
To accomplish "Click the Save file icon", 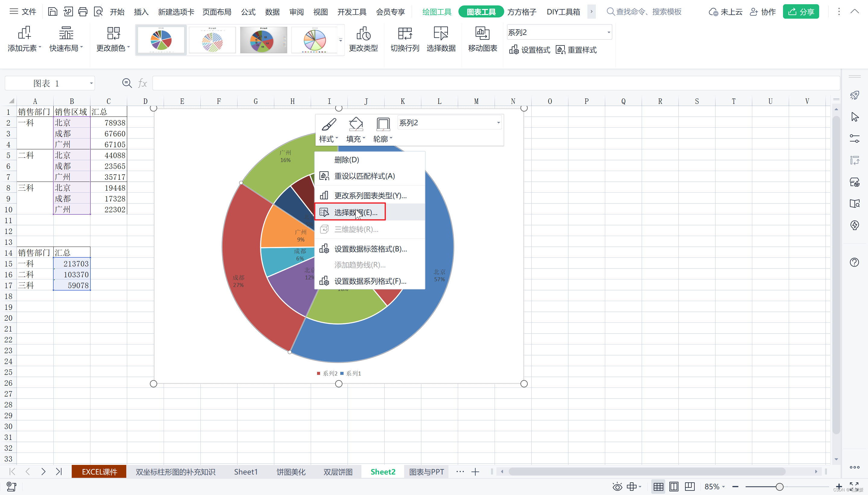I will tap(52, 11).
